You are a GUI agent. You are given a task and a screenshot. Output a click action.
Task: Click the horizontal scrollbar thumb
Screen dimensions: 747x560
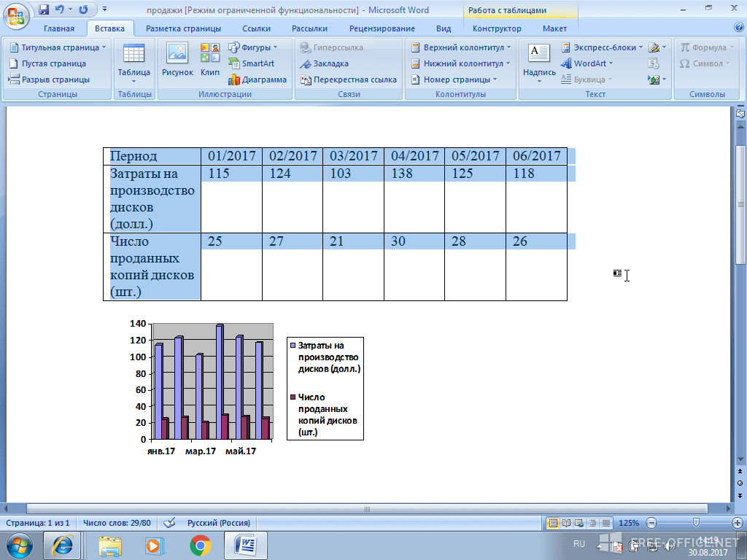[x=367, y=508]
